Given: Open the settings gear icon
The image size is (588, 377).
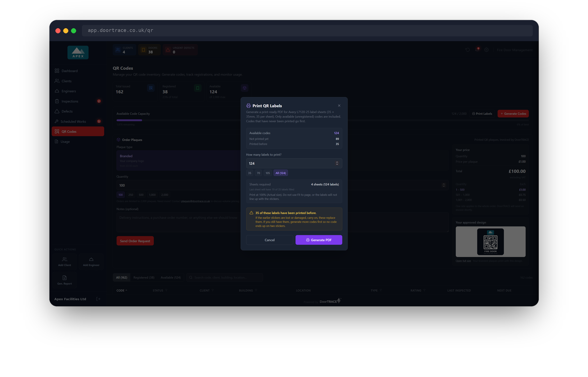Looking at the screenshot, I should coord(486,50).
